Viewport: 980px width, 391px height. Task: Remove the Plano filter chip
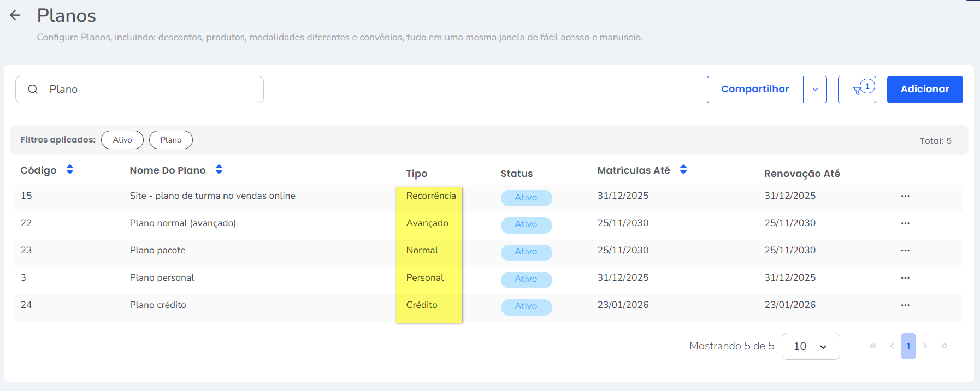pos(170,140)
